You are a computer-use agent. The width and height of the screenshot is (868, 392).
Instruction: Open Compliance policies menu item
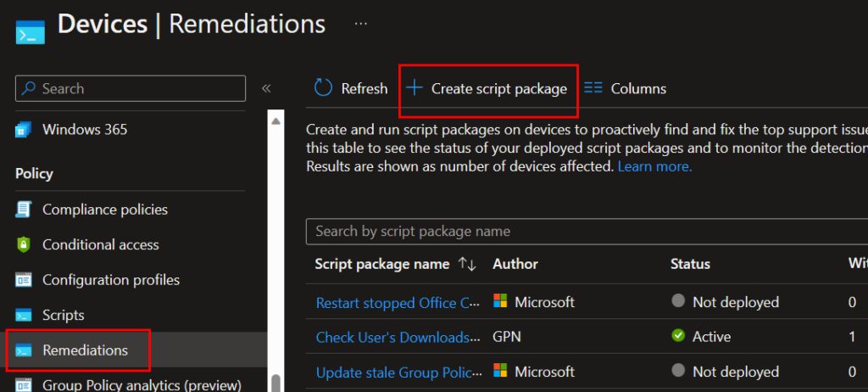(x=104, y=210)
